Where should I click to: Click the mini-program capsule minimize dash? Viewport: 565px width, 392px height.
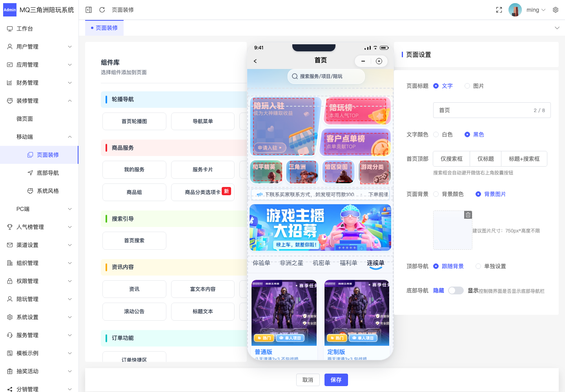point(363,61)
